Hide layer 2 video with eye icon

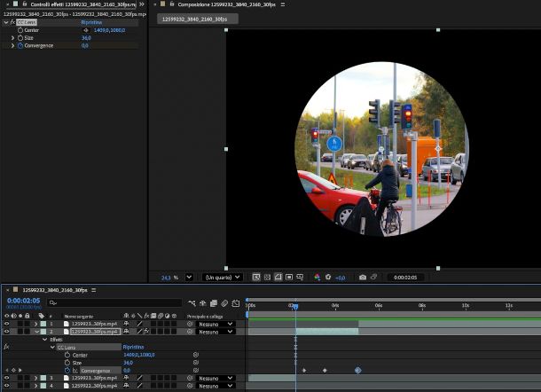pyautogui.click(x=6, y=332)
